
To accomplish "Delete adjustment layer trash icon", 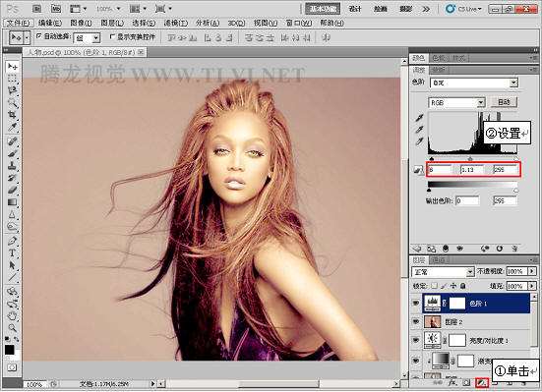I will 514,249.
